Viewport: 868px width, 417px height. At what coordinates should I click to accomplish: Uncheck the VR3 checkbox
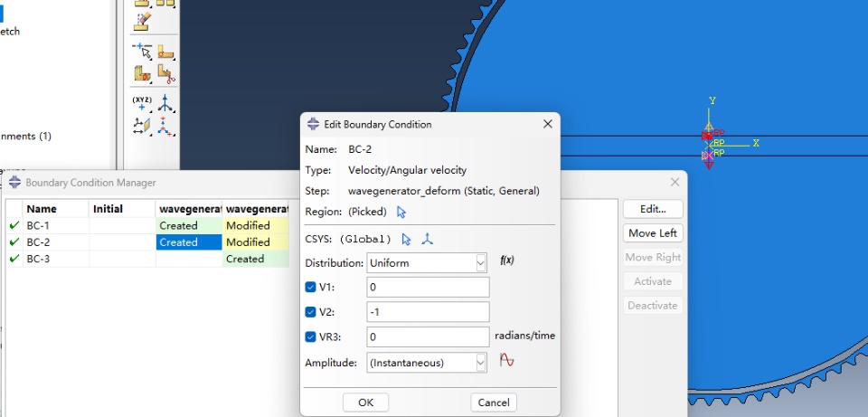pos(310,336)
